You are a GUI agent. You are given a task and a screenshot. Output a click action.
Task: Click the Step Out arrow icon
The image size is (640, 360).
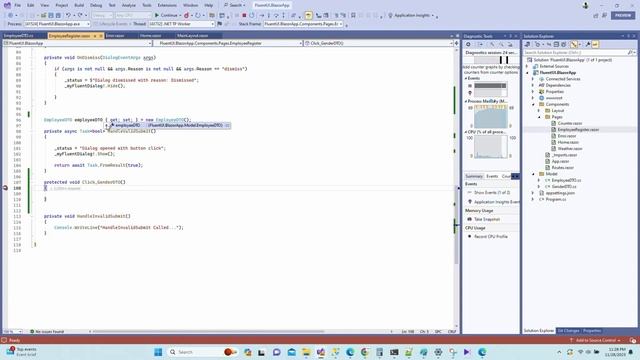coord(283,15)
